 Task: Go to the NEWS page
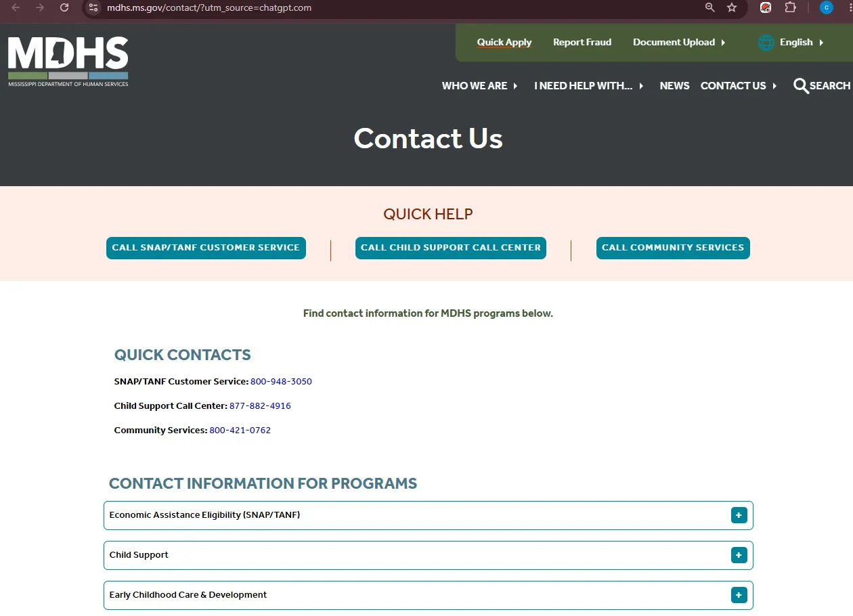(675, 86)
